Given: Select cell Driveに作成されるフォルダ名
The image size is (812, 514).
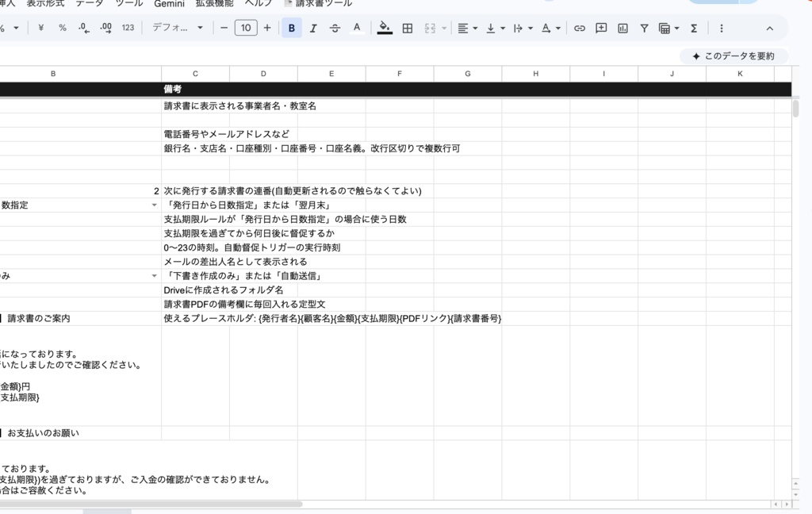Looking at the screenshot, I should 195,290.
